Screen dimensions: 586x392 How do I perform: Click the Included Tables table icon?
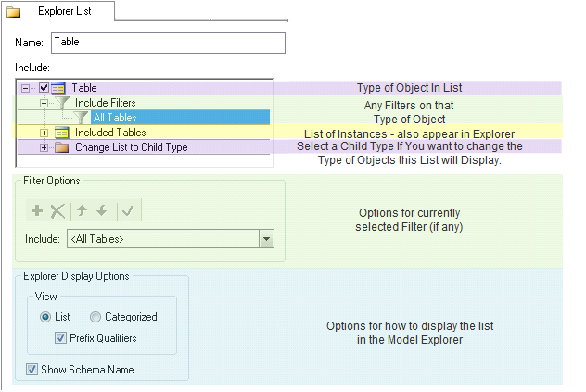pyautogui.click(x=62, y=133)
